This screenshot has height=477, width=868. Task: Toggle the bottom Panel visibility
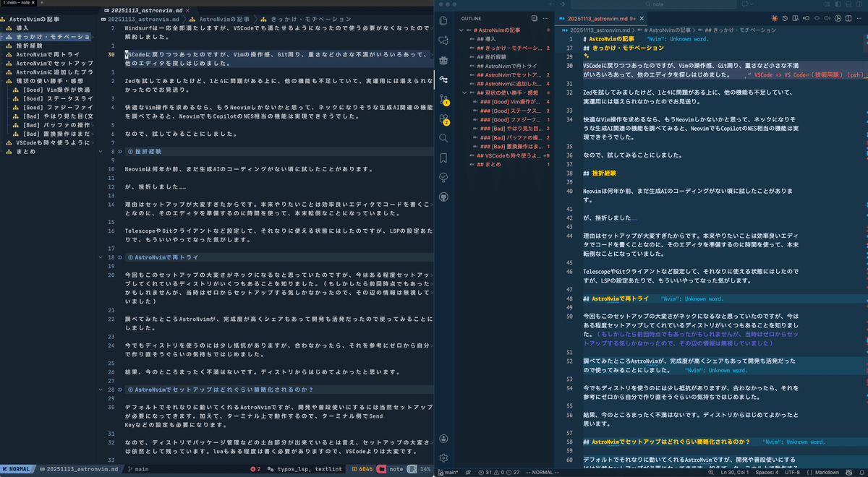pyautogui.click(x=817, y=19)
